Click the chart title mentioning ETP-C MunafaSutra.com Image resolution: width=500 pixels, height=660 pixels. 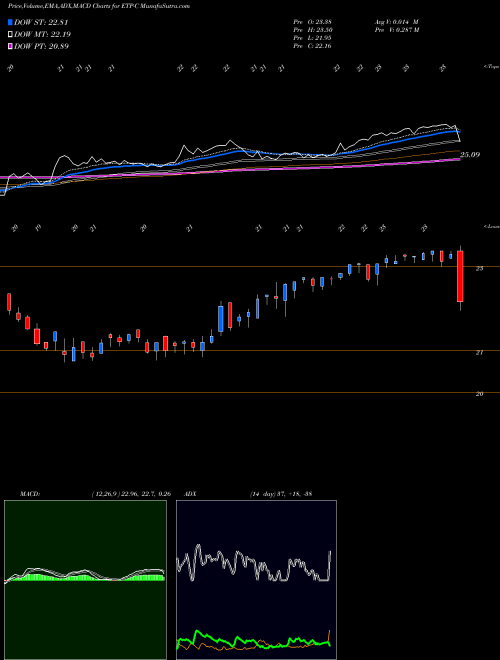[x=99, y=6]
